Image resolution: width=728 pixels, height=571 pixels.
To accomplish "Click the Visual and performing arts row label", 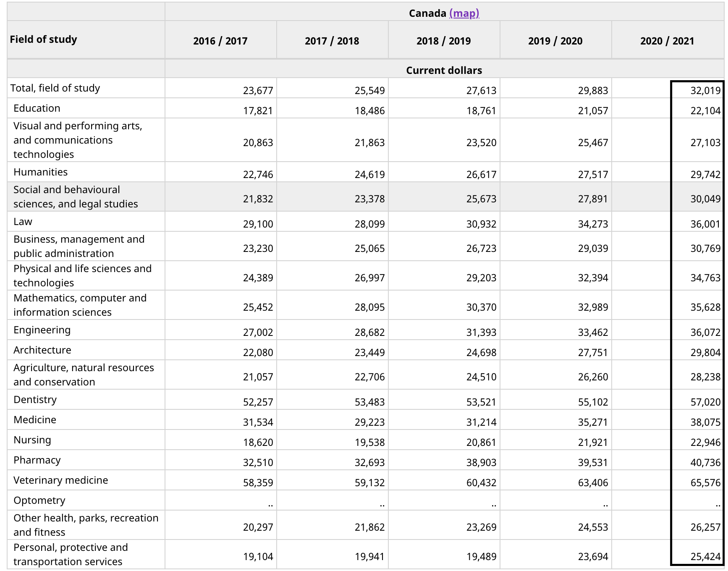I will [78, 140].
